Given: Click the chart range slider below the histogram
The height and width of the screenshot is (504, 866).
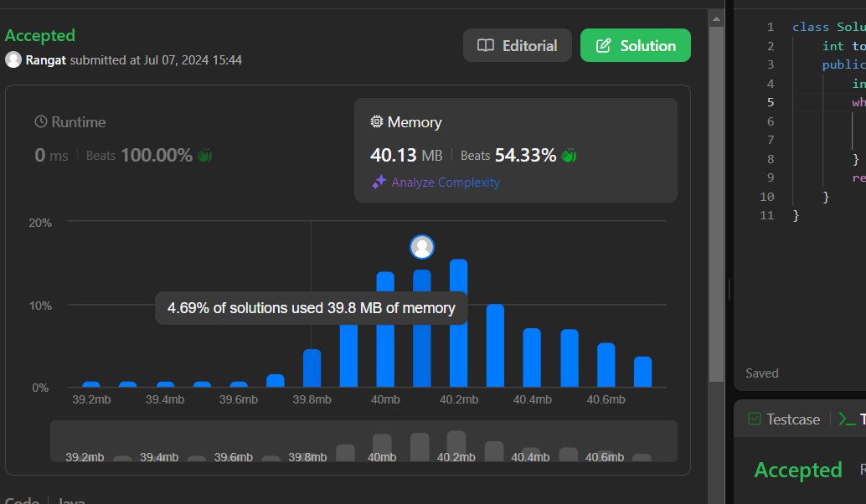Looking at the screenshot, I should [x=363, y=441].
